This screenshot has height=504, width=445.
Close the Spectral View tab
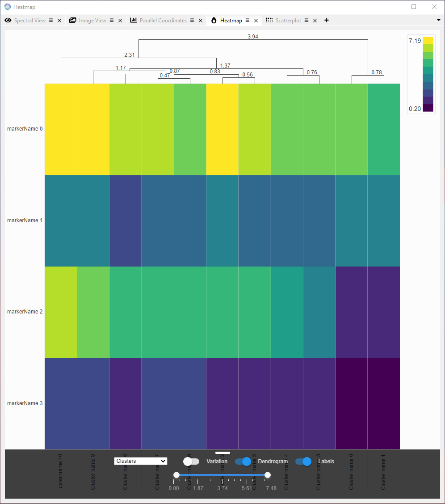[59, 21]
